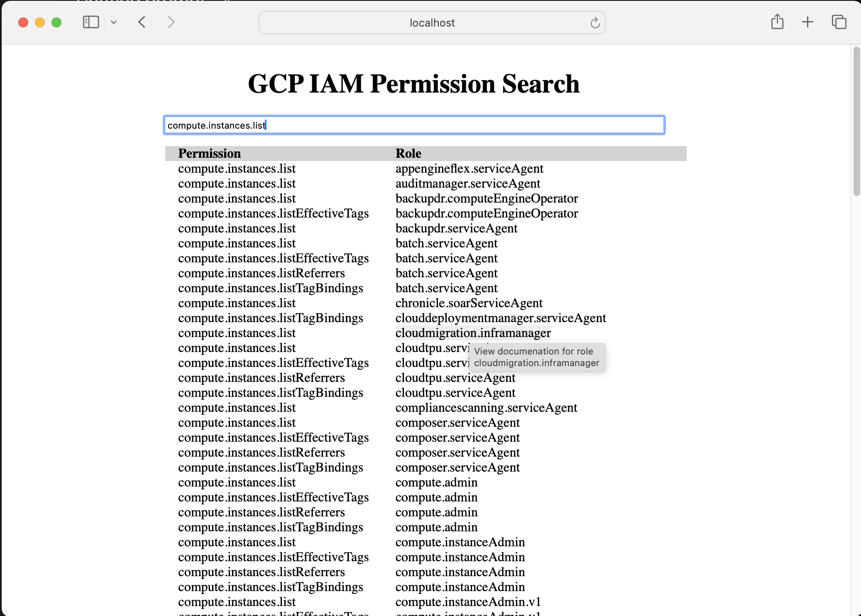Click the Safari sidebar toggle icon
The height and width of the screenshot is (616, 861).
coord(91,22)
